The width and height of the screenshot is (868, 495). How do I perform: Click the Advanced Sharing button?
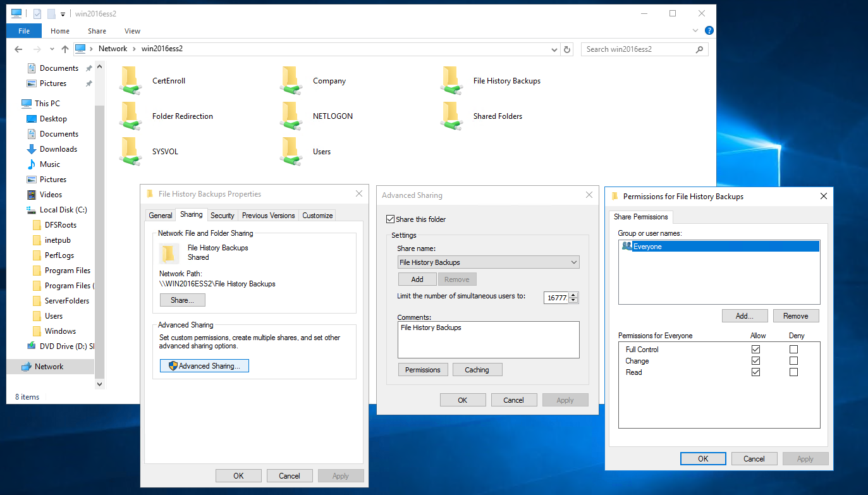coord(204,365)
